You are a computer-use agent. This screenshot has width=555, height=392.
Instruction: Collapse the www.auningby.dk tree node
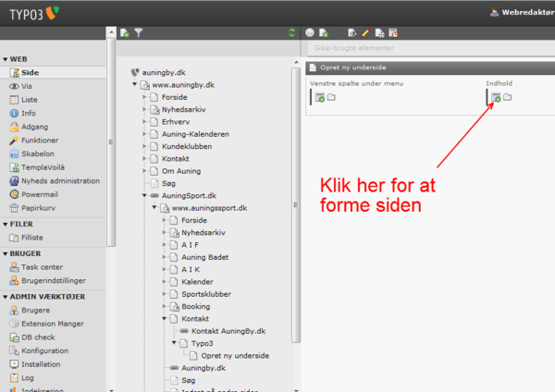pos(134,84)
